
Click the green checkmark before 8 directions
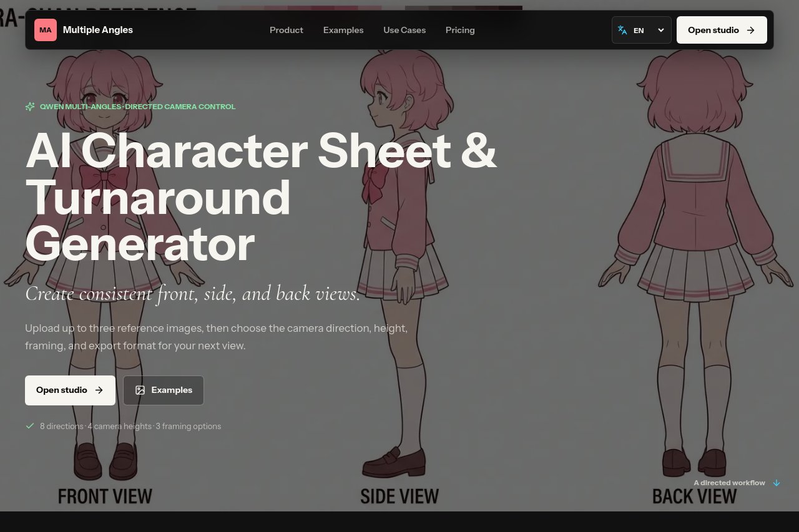pyautogui.click(x=30, y=426)
